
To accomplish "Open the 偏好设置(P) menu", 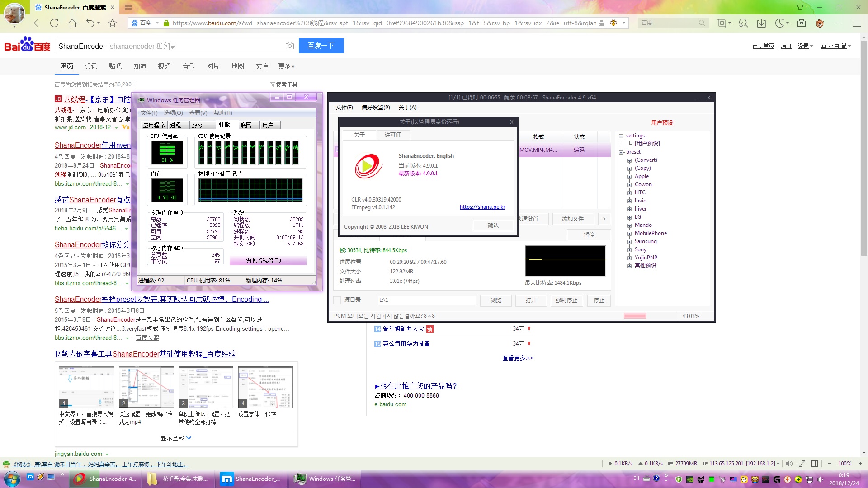I will 375,108.
